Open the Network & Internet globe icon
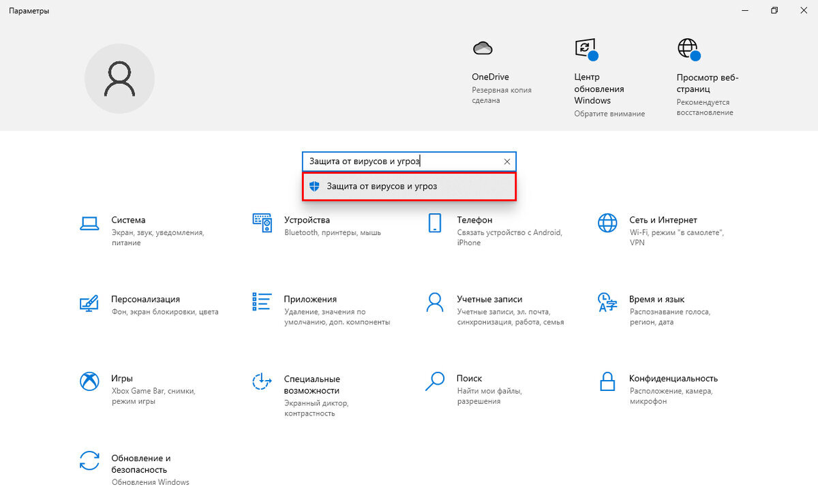 (x=607, y=223)
